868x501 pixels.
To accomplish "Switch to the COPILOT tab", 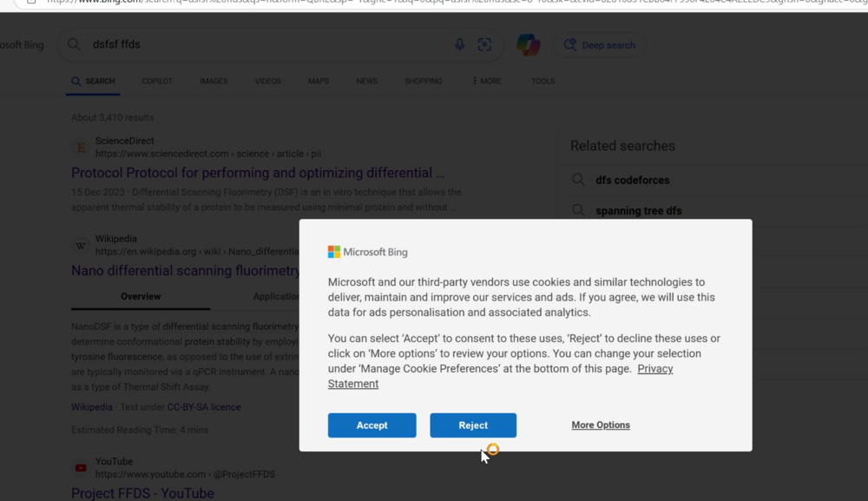I will coord(157,81).
